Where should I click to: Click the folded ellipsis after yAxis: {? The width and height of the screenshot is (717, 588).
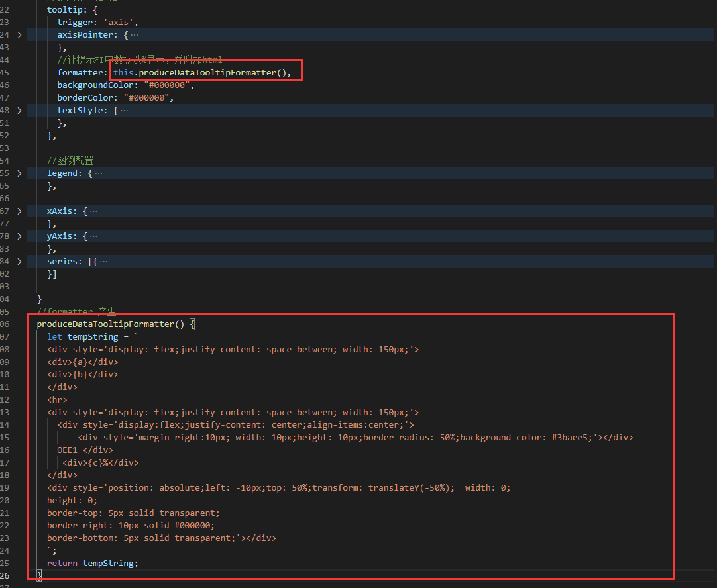pyautogui.click(x=93, y=236)
